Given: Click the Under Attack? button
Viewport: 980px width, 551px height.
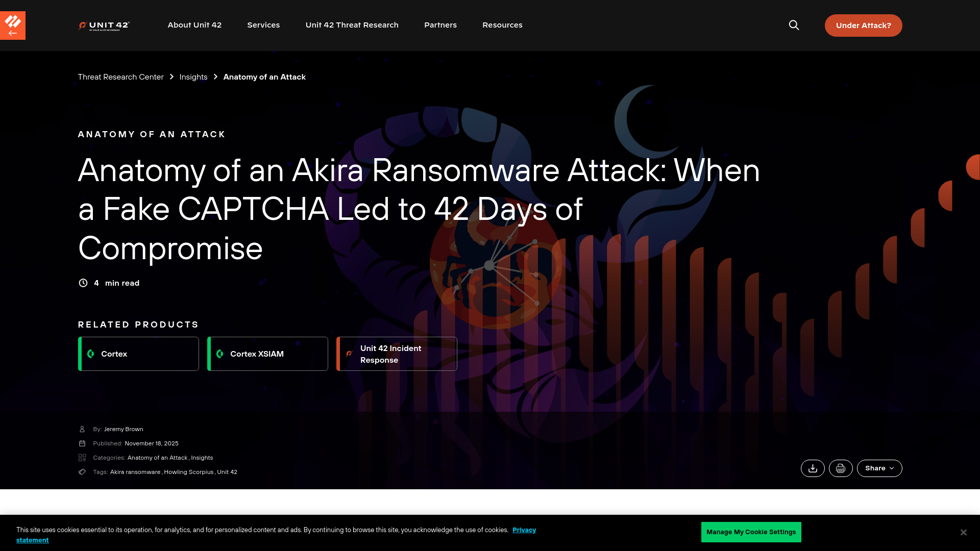Looking at the screenshot, I should point(863,25).
